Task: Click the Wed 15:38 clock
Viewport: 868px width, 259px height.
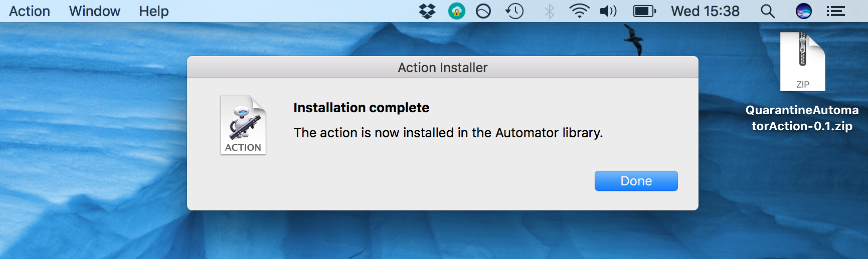Action: pyautogui.click(x=705, y=11)
